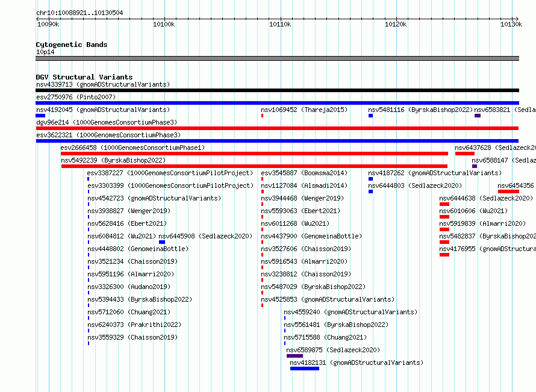Open nsv5561481 (ByrskaBishop2022) label

click(337, 325)
